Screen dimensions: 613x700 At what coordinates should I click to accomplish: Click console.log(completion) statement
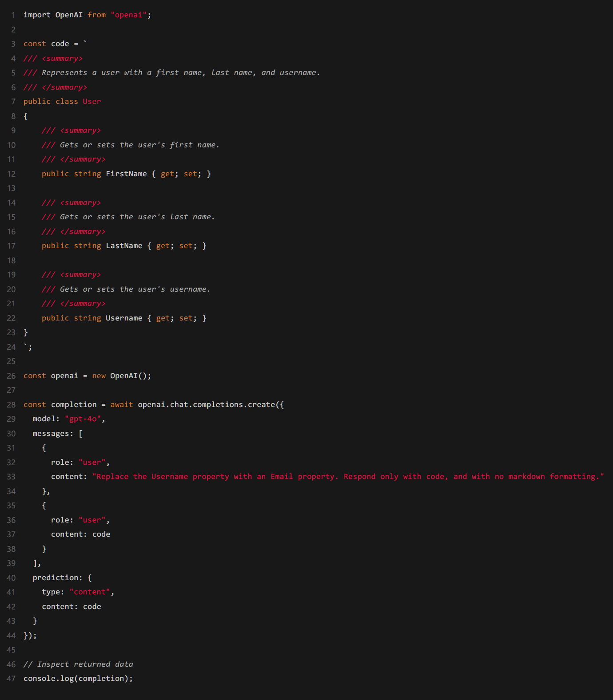(78, 679)
